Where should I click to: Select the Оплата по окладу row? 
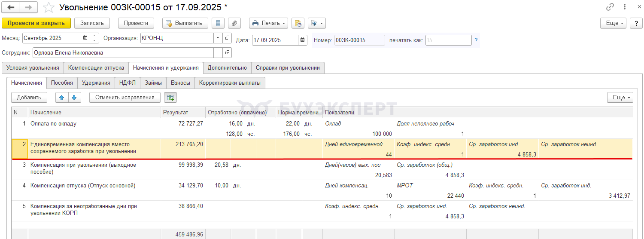[322, 129]
